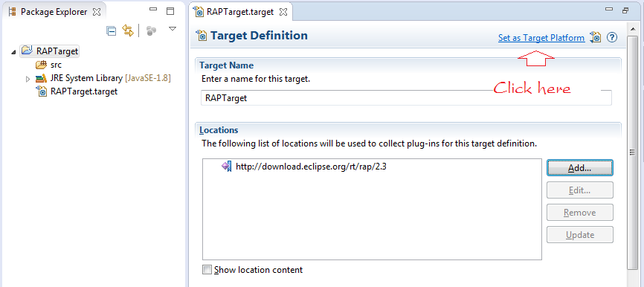Image resolution: width=644 pixels, height=287 pixels.
Task: Click the download.eclipse.org location entry icon
Action: 226,167
